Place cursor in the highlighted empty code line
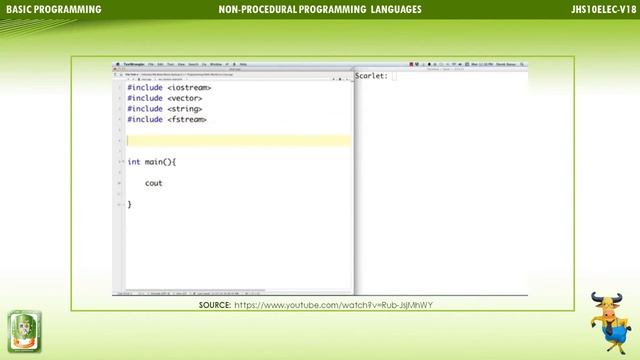The image size is (640, 360). tap(239, 141)
